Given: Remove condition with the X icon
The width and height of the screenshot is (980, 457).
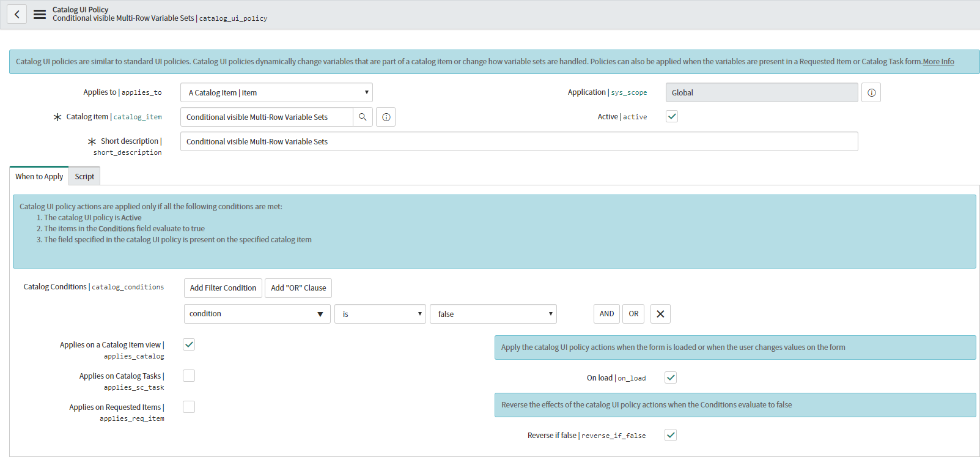Looking at the screenshot, I should tap(660, 314).
